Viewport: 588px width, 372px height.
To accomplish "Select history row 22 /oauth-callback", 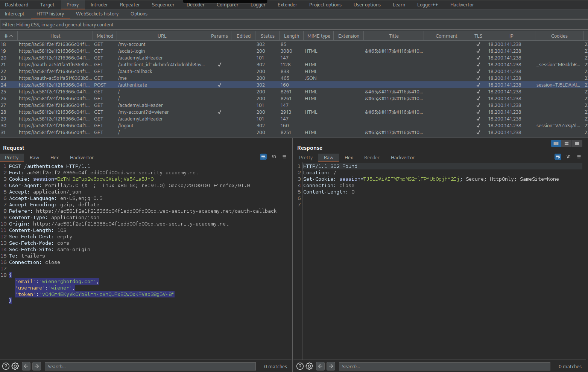I will pyautogui.click(x=294, y=72).
